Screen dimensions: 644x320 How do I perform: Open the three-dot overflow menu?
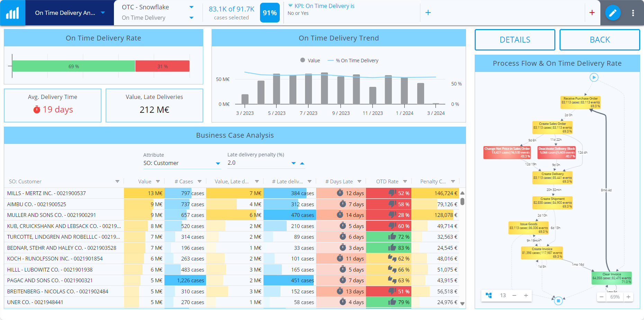633,12
